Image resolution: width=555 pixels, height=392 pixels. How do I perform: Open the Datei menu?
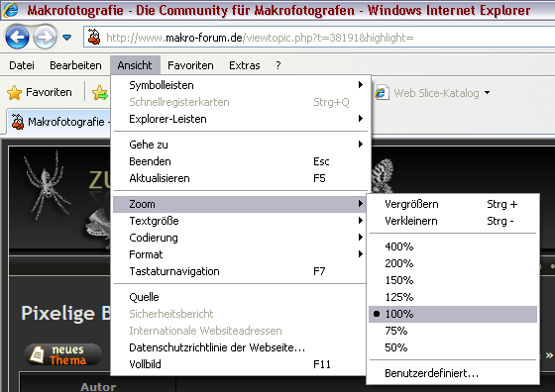pyautogui.click(x=22, y=65)
